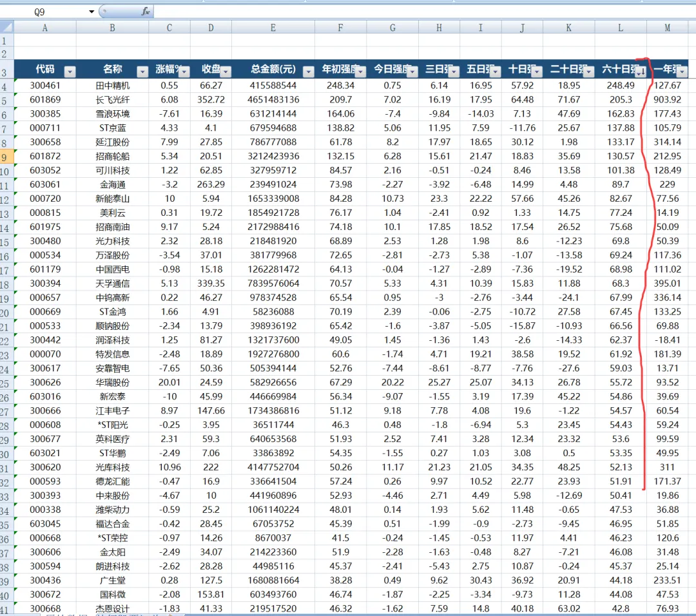Click stock name ST京蓝
This screenshot has height=616, width=696.
coord(112,128)
